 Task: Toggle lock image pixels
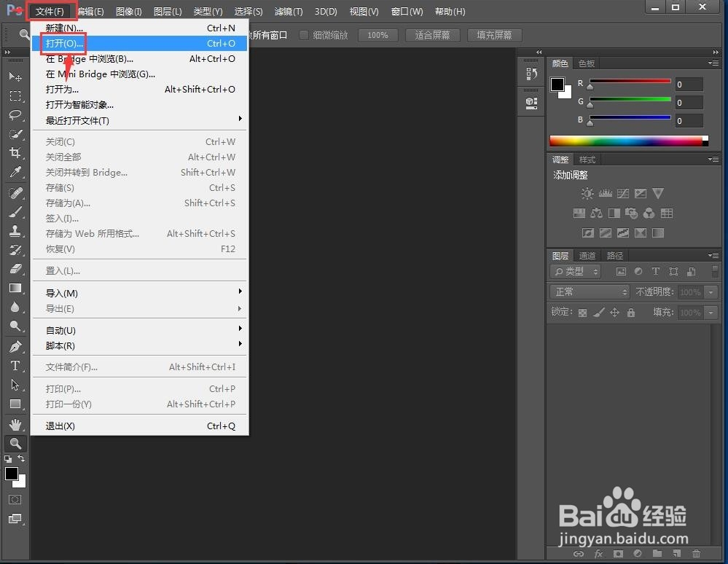tap(598, 313)
